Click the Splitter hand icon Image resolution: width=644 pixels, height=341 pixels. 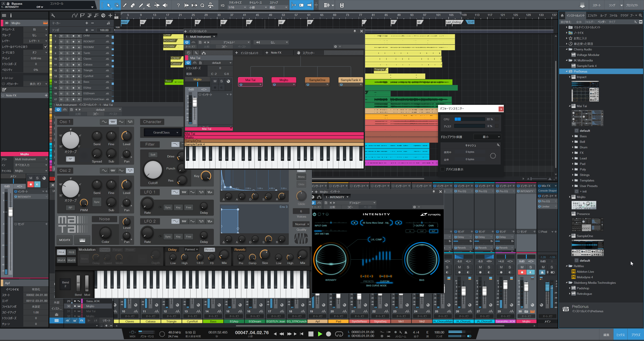tap(298, 53)
